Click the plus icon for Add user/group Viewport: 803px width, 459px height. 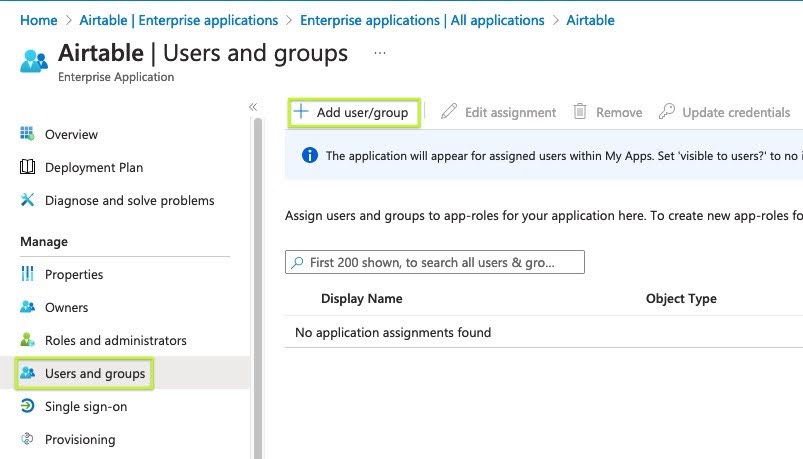301,111
